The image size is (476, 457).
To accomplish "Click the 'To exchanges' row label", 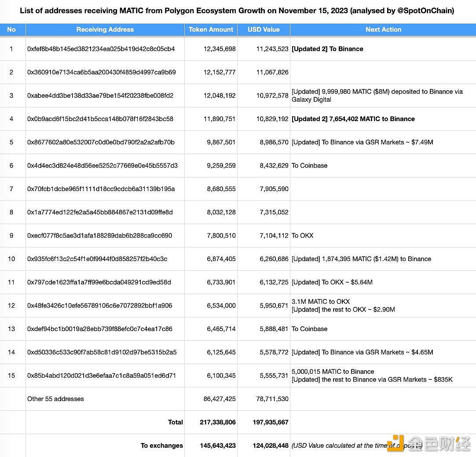I will click(162, 446).
